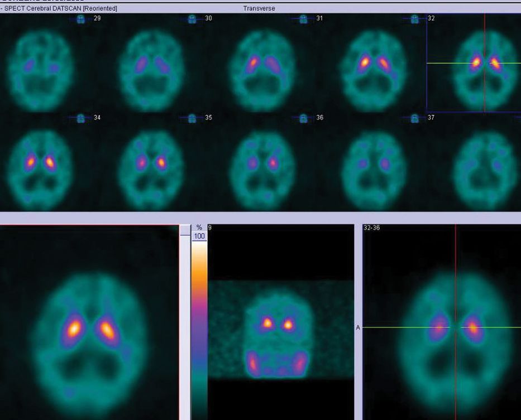Click the head orientation icon beside slice 35
The width and height of the screenshot is (521, 420).
tap(192, 118)
